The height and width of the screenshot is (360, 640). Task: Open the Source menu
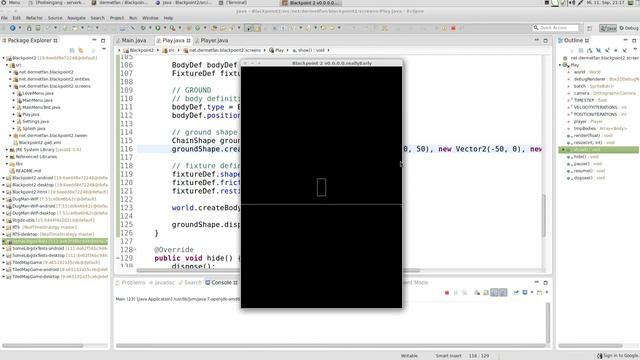[55, 18]
